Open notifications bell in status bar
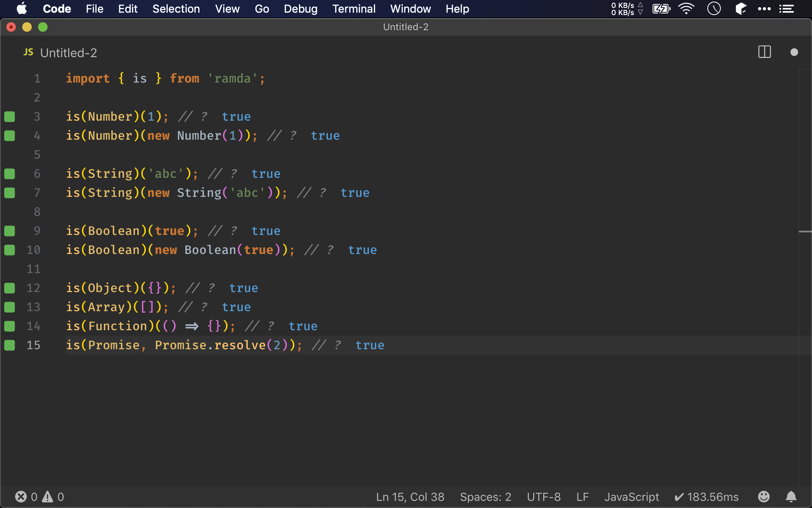 [x=791, y=496]
